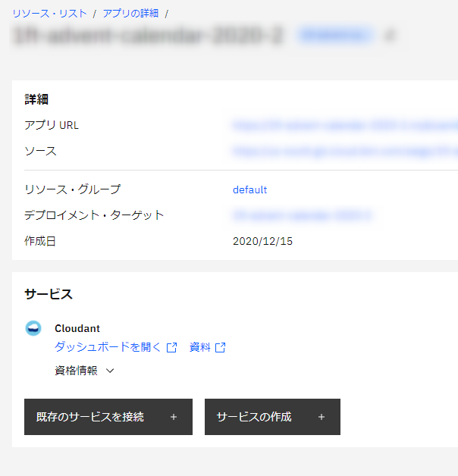Select the Cloudant service name text
Screen dimensions: 458x476
point(77,328)
